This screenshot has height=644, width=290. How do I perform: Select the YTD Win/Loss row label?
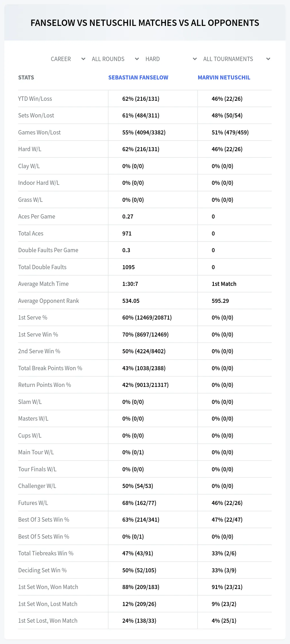[35, 99]
